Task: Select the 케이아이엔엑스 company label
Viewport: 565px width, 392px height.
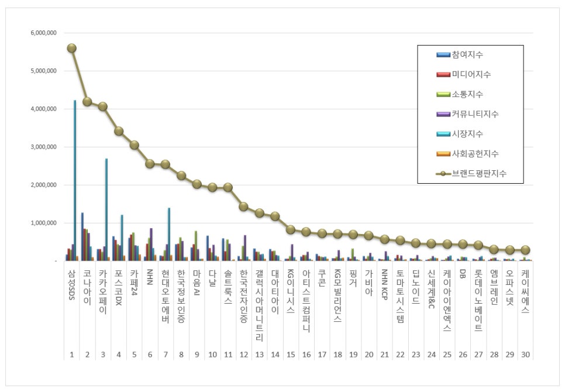Action: (447, 301)
